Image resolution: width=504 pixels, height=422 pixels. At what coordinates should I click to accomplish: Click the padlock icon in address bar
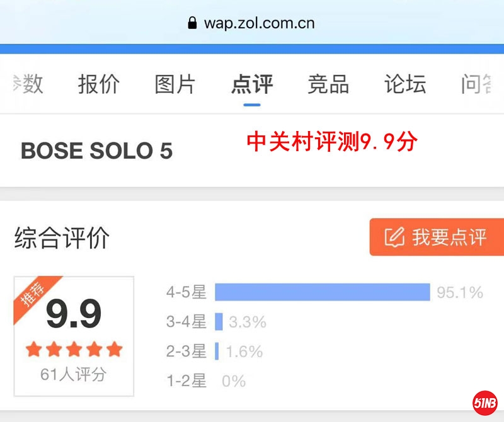193,23
